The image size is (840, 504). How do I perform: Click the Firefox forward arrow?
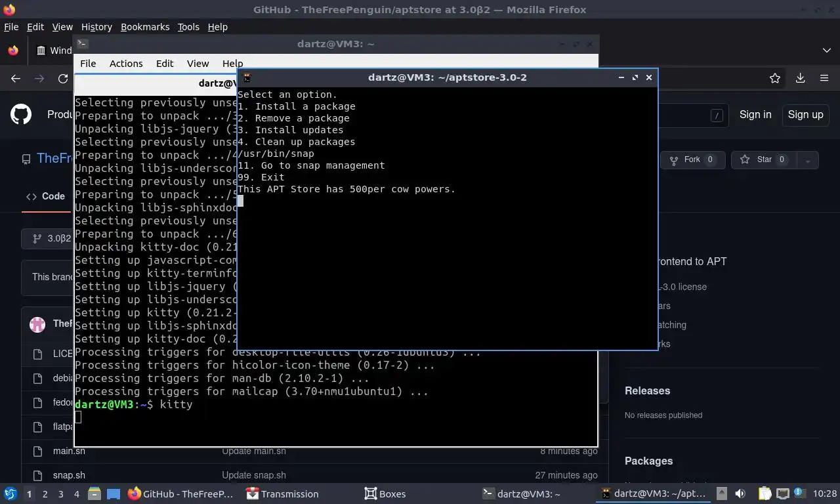pyautogui.click(x=39, y=78)
